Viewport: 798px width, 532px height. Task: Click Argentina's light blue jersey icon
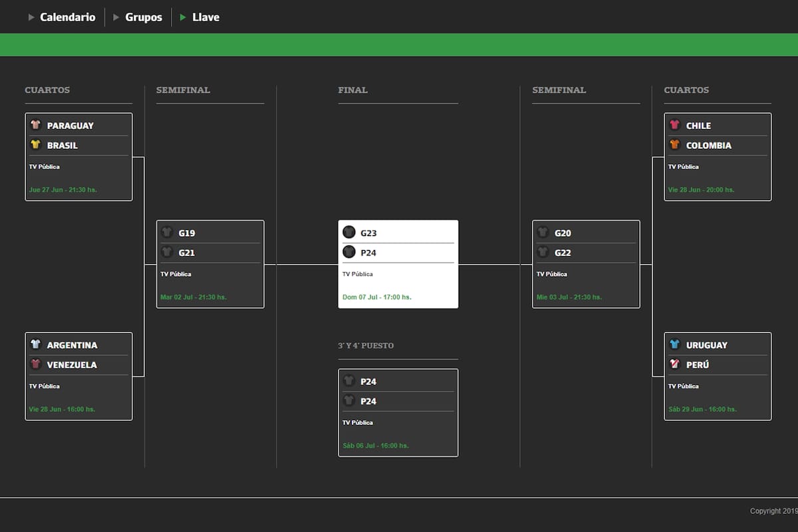(x=35, y=344)
